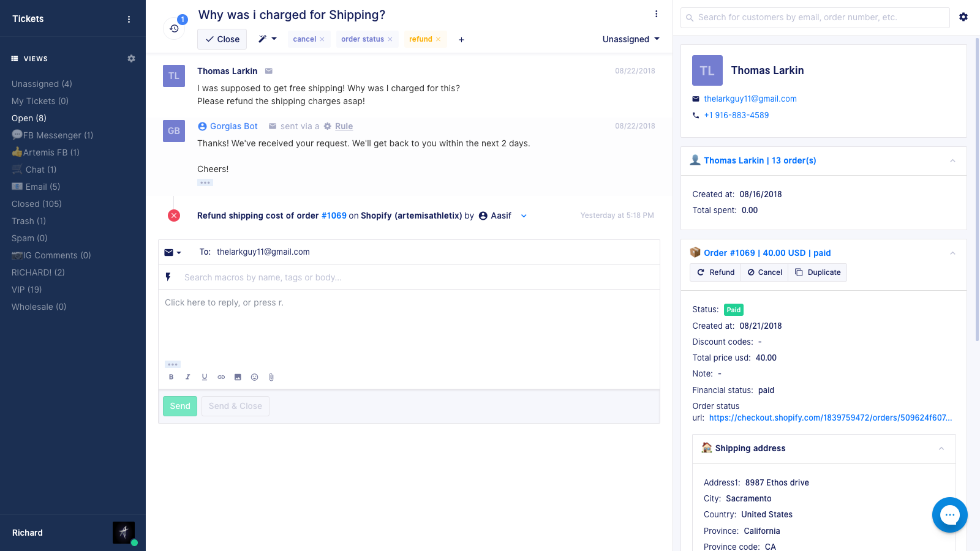
Task: Insert an image in reply editor
Action: [238, 377]
